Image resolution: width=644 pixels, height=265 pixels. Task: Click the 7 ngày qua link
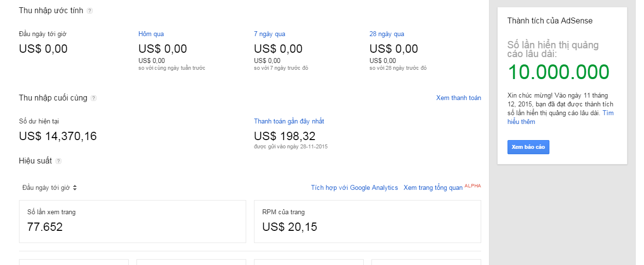270,34
